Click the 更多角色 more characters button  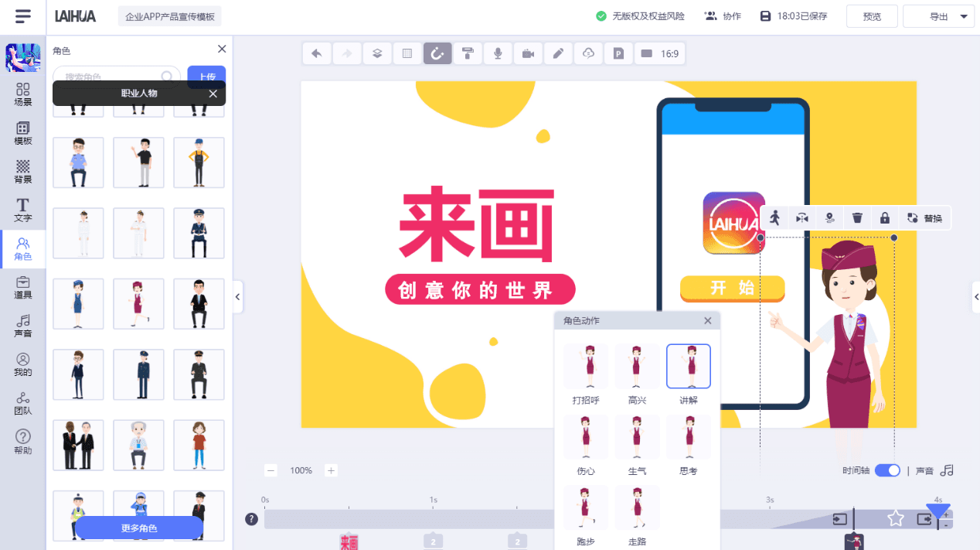coord(139,527)
